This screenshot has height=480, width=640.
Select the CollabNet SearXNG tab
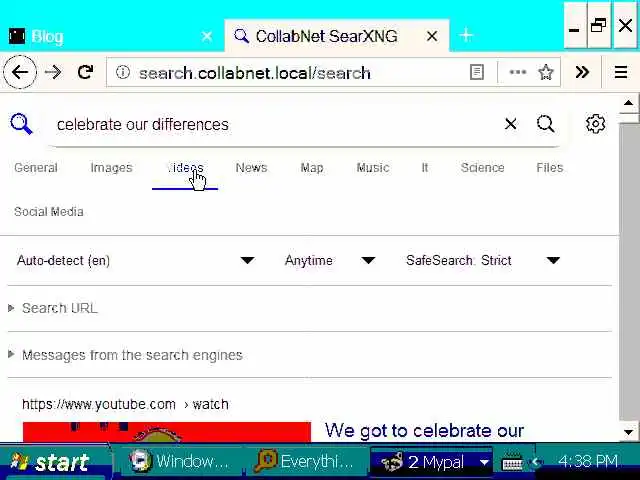[337, 36]
